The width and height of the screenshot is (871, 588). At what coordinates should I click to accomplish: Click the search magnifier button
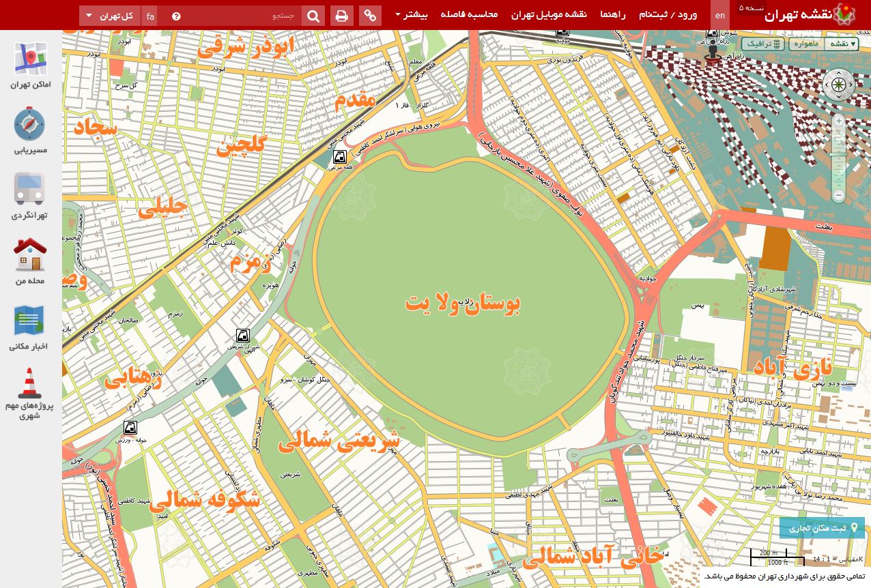click(313, 16)
